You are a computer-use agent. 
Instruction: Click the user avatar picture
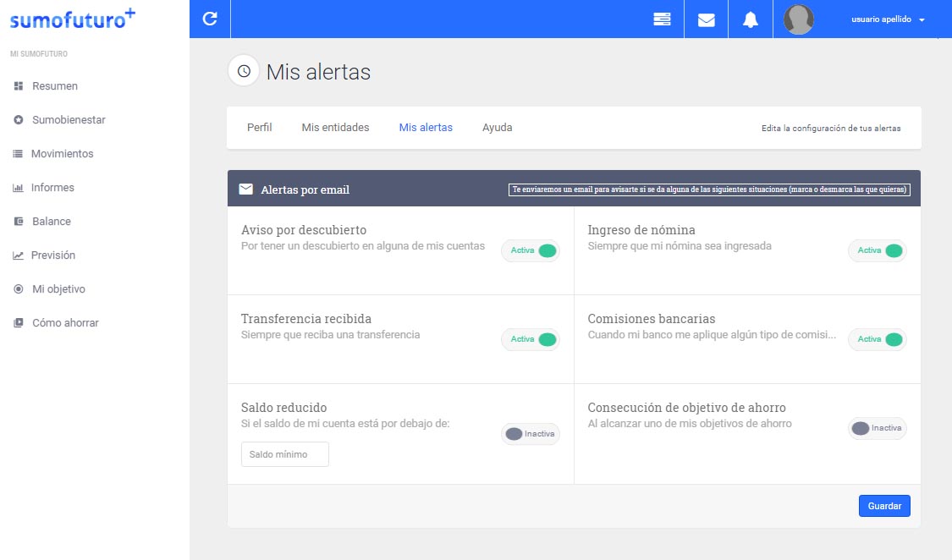799,19
